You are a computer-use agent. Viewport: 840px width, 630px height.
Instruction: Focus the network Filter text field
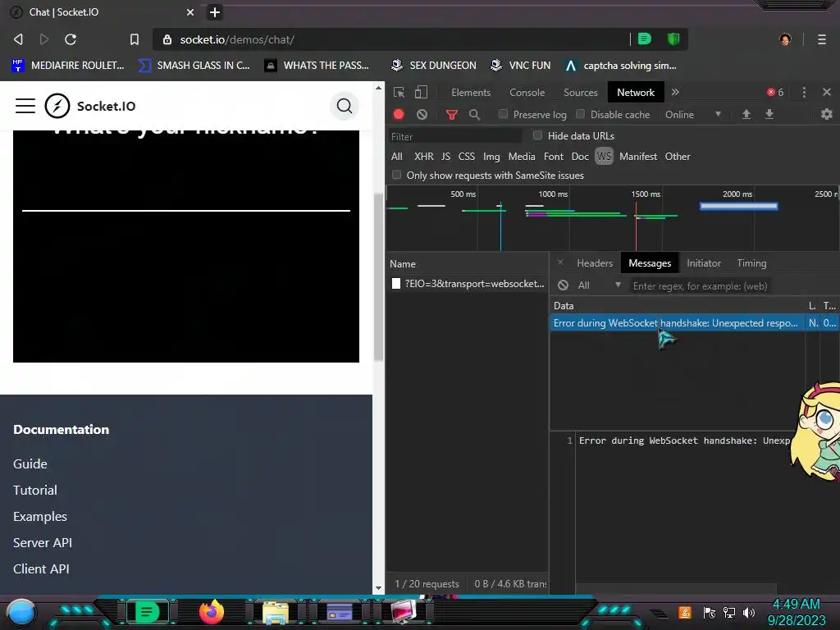455,137
